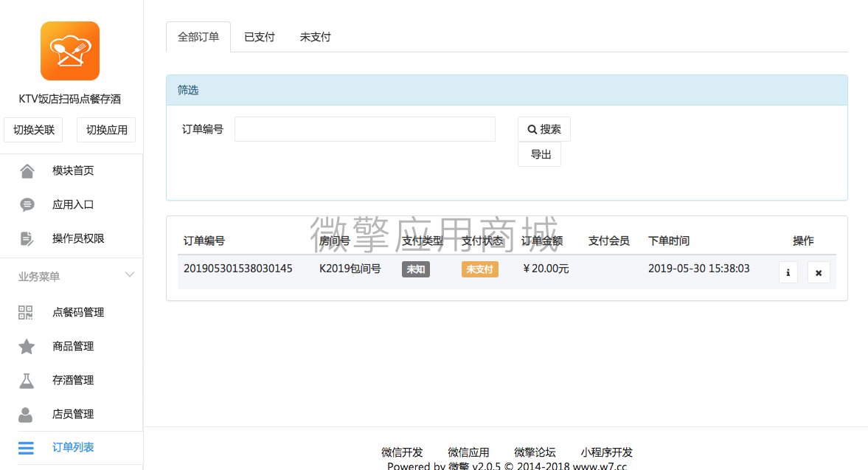Image resolution: width=868 pixels, height=470 pixels.
Task: Click the flask icon beside 存酒管理
Action: coord(26,380)
